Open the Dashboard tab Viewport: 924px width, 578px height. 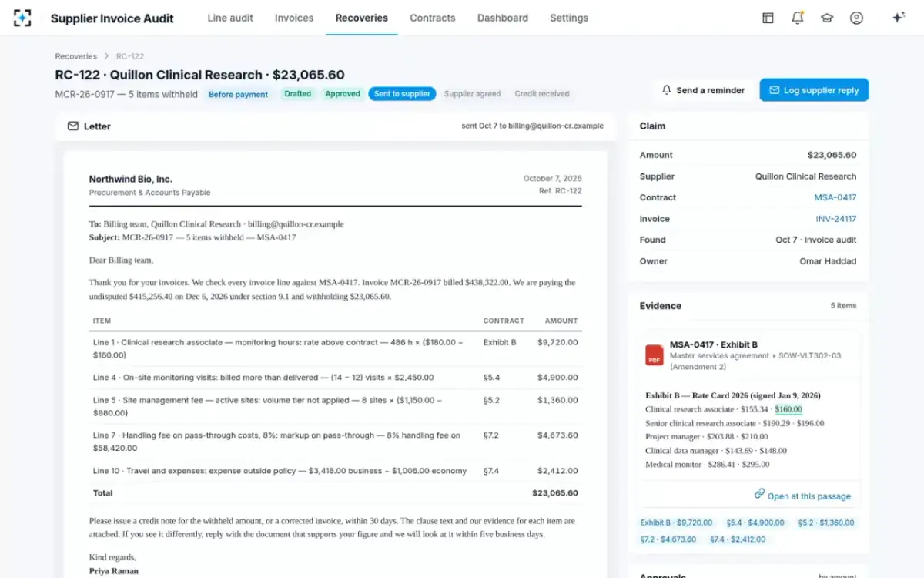tap(503, 18)
